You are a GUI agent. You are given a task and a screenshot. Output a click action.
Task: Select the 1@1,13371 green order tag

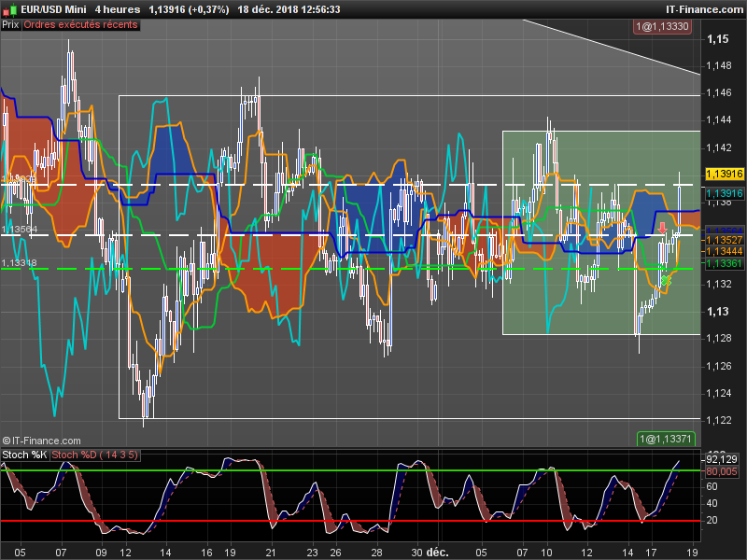[666, 439]
